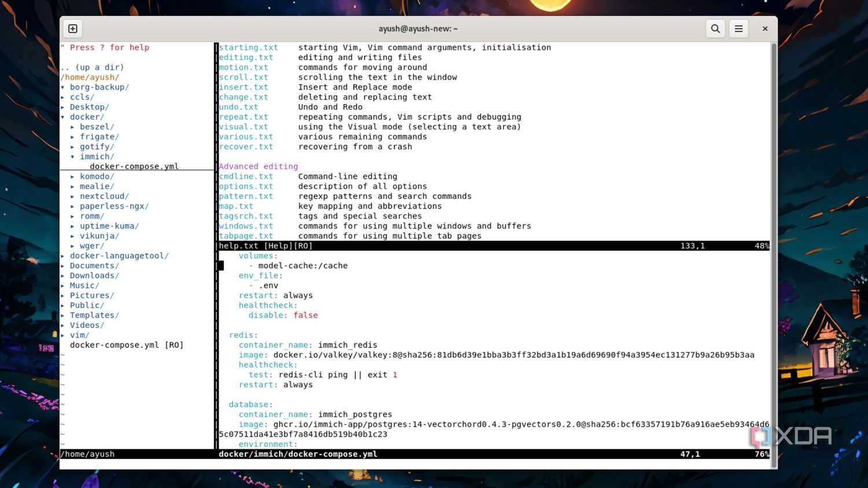
Task: Select the uptime-kuma/ directory entry
Action: pos(109,226)
